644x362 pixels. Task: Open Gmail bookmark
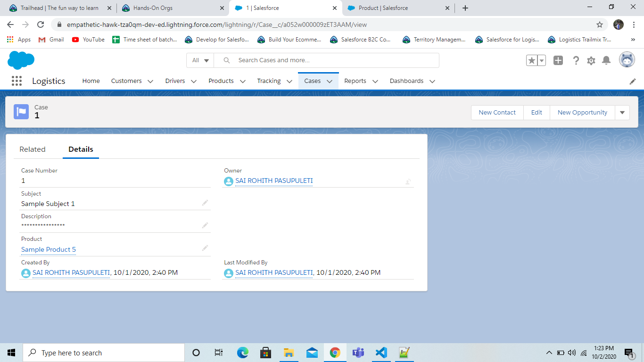(x=51, y=40)
